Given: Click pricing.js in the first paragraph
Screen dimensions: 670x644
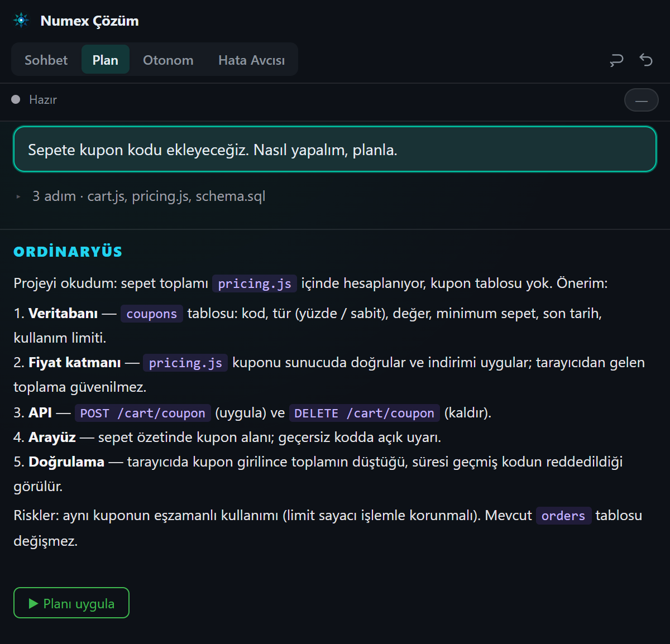Looking at the screenshot, I should (x=255, y=283).
